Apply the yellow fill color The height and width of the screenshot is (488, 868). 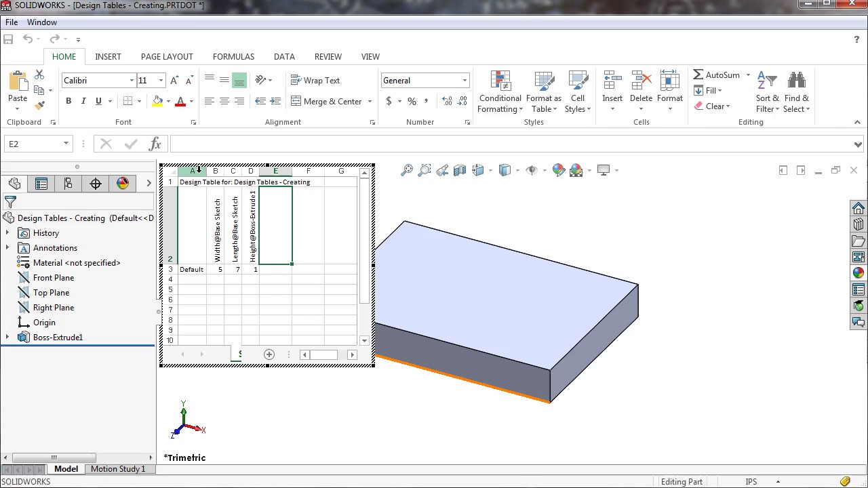157,101
